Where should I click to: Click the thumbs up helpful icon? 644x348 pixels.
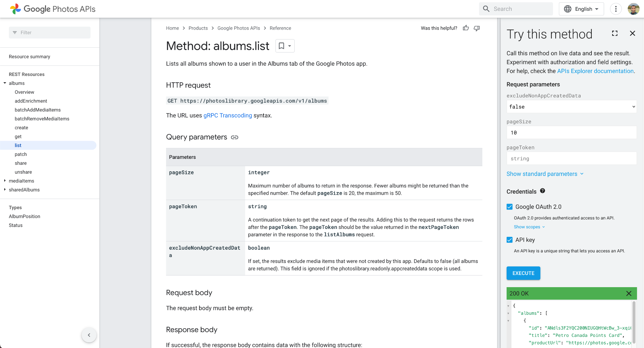point(466,28)
